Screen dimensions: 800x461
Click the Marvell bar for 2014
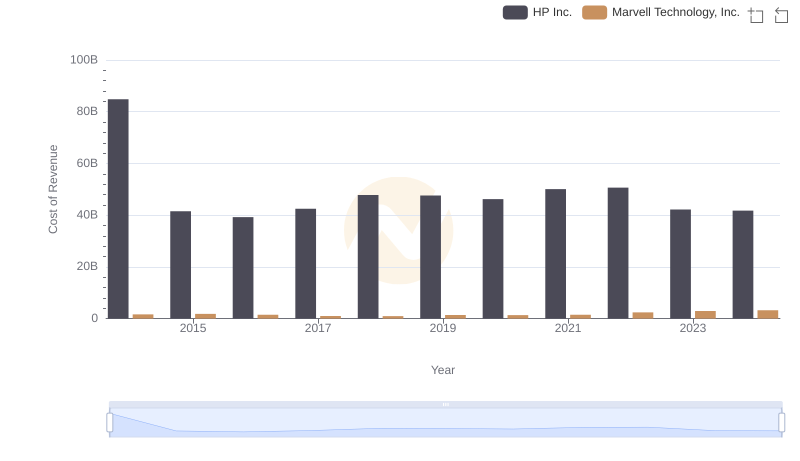[x=143, y=317]
